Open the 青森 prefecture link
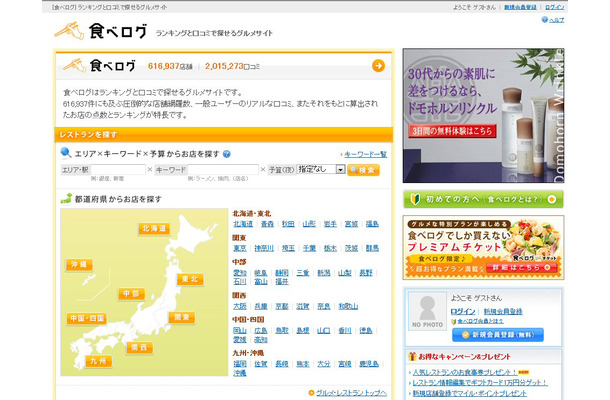This screenshot has width=610, height=400. pyautogui.click(x=267, y=224)
